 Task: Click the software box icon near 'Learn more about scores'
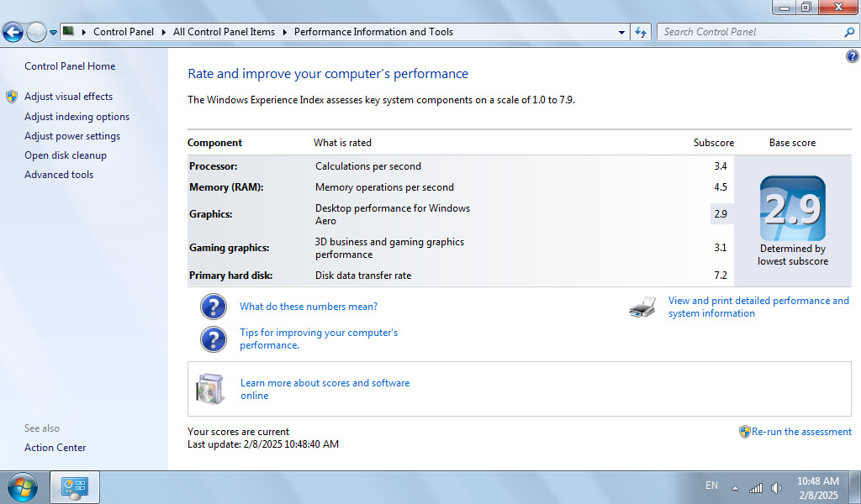click(x=209, y=389)
